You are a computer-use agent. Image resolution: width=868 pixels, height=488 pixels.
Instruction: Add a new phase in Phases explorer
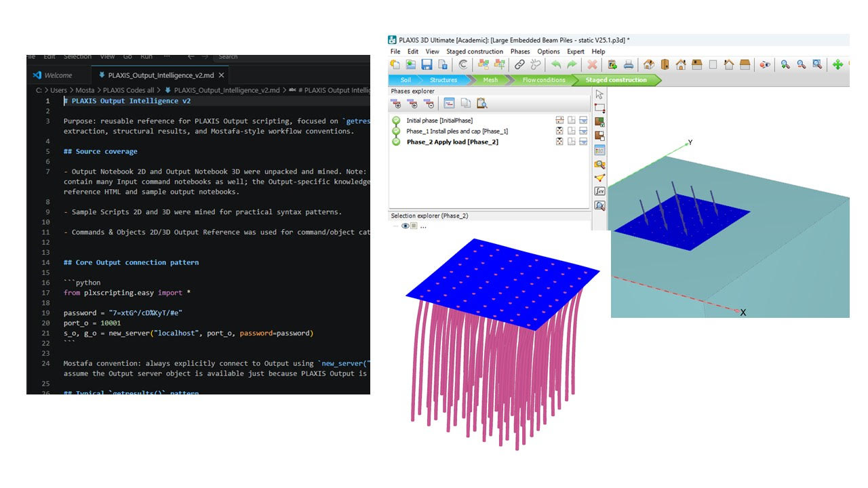pos(396,103)
